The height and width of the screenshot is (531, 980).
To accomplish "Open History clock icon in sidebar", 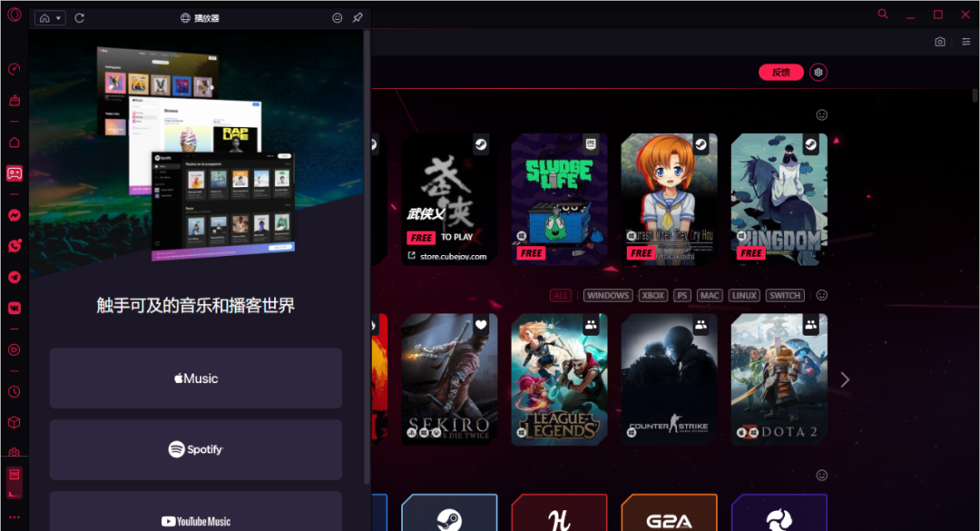I will 15,391.
